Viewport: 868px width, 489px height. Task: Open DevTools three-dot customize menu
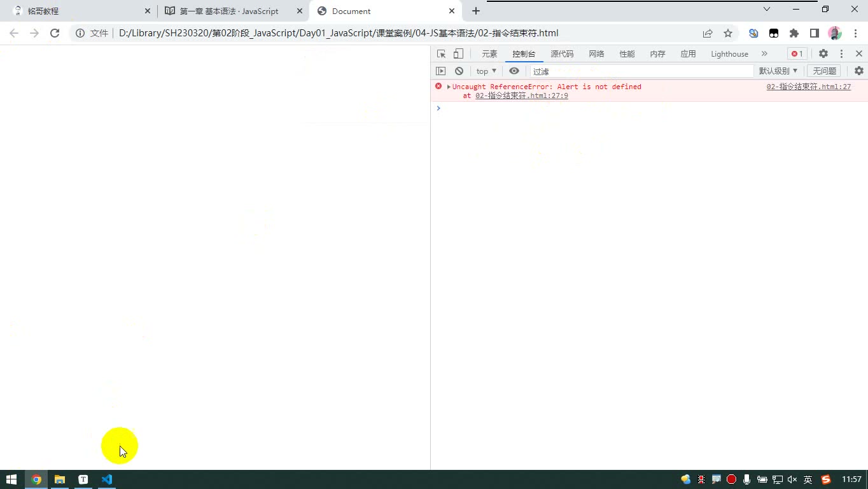(841, 54)
